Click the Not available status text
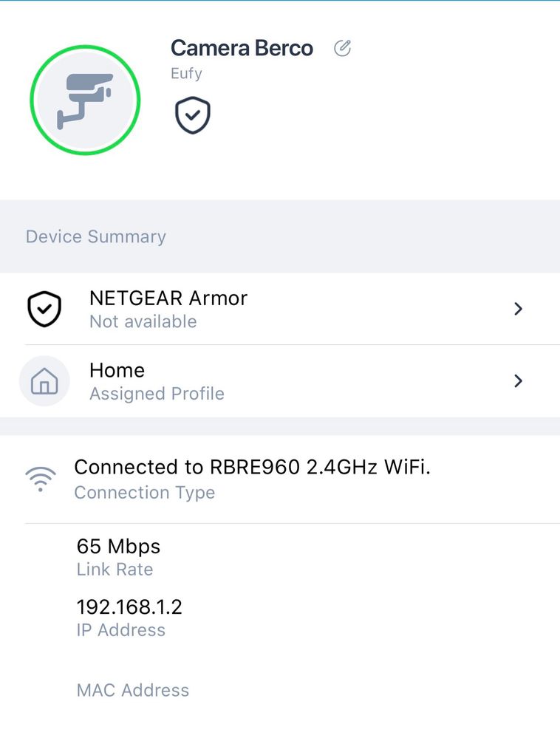Image resolution: width=560 pixels, height=738 pixels. pyautogui.click(x=143, y=322)
